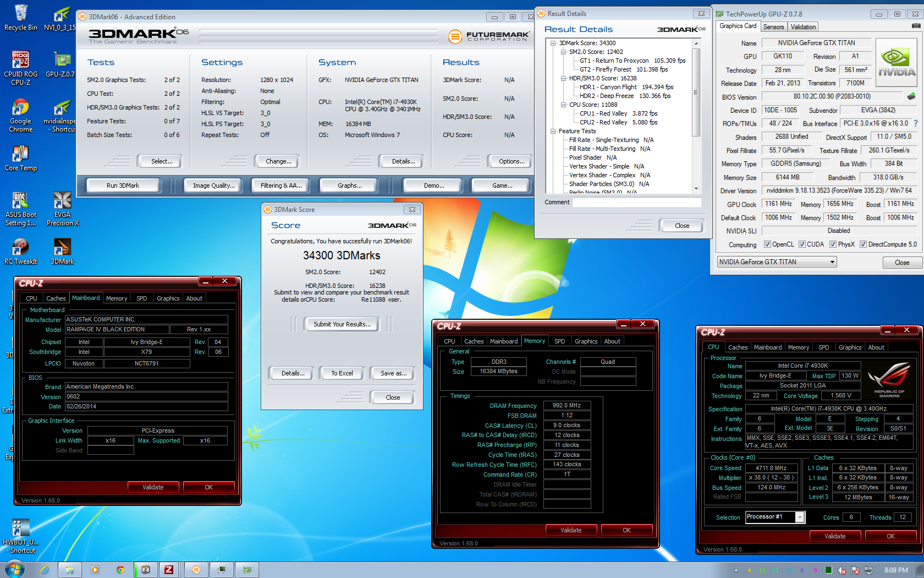Click the Bus Interface question mark in GPU-Z

[x=916, y=123]
